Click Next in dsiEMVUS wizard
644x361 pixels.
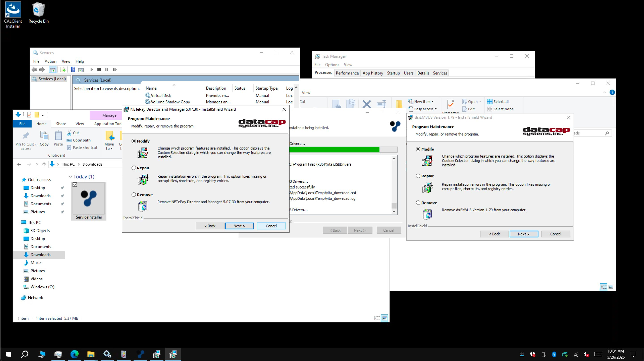tap(524, 234)
